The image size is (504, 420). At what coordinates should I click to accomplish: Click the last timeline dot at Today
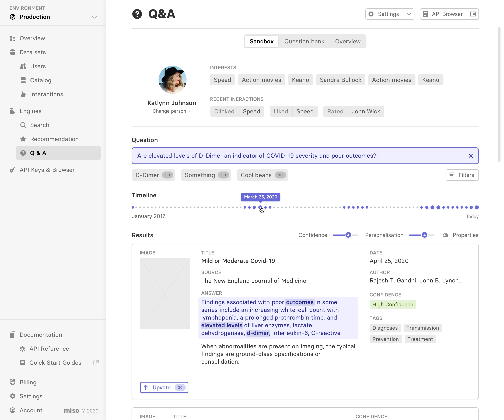click(477, 207)
